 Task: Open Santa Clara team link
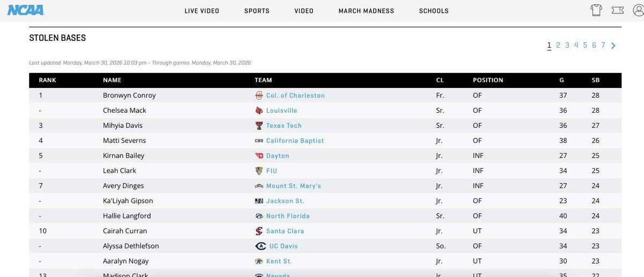[285, 231]
